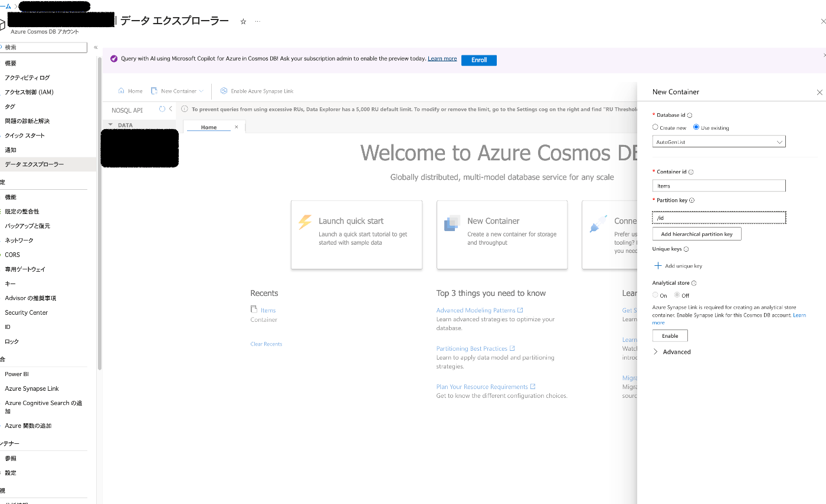This screenshot has width=826, height=504.
Task: Refresh the NOSQL API resource tree
Action: point(162,109)
